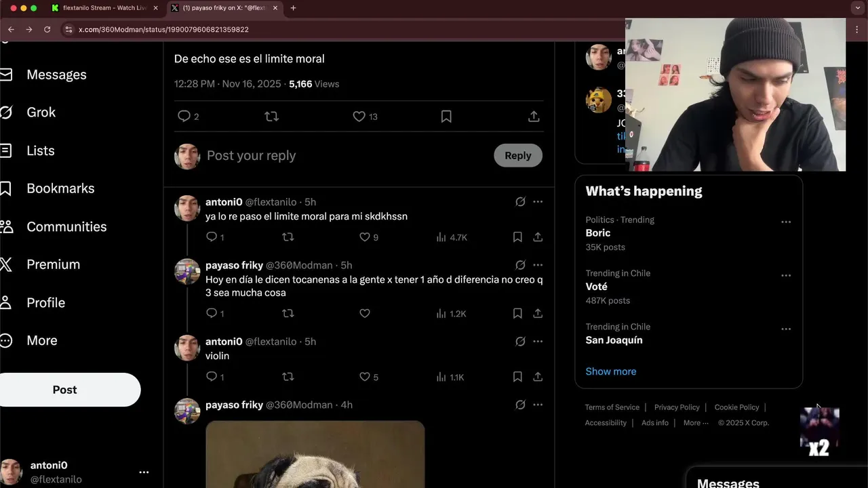Like the reply with 9 likes

point(365,237)
